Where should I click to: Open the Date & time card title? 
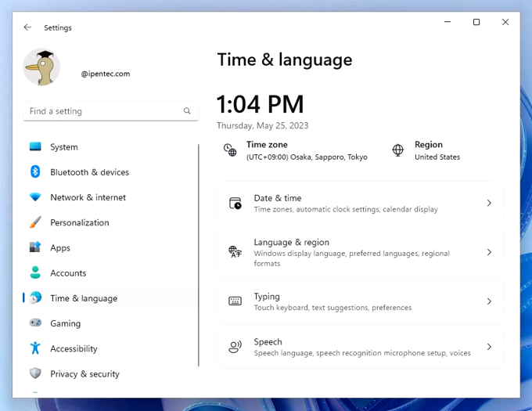[278, 198]
